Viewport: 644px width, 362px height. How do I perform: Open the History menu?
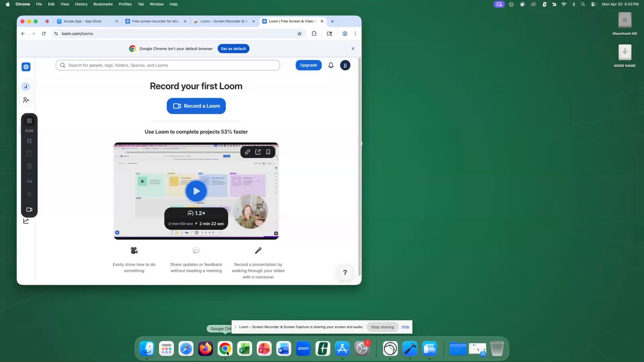81,4
